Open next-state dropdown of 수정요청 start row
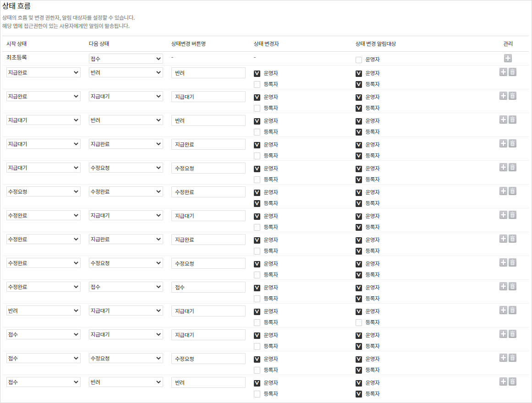Image resolution: width=532 pixels, height=403 pixels. pyautogui.click(x=126, y=191)
